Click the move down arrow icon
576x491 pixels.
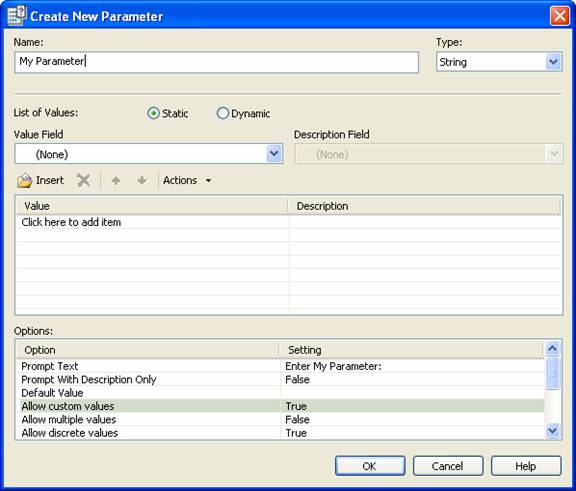142,180
